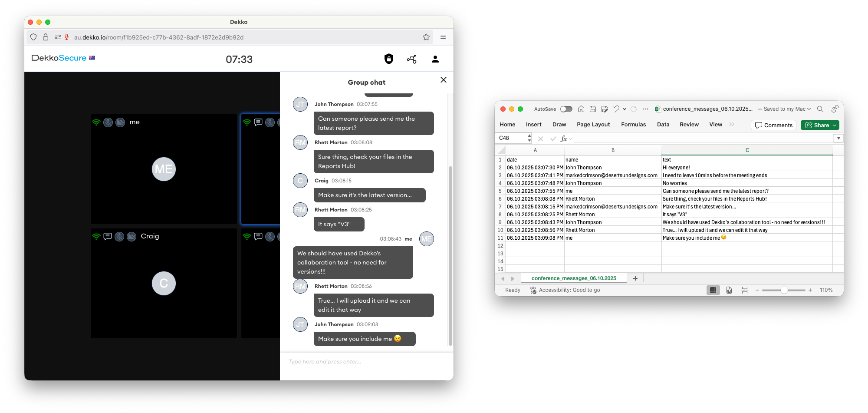Expand the formula bar with the arrow

(x=838, y=139)
